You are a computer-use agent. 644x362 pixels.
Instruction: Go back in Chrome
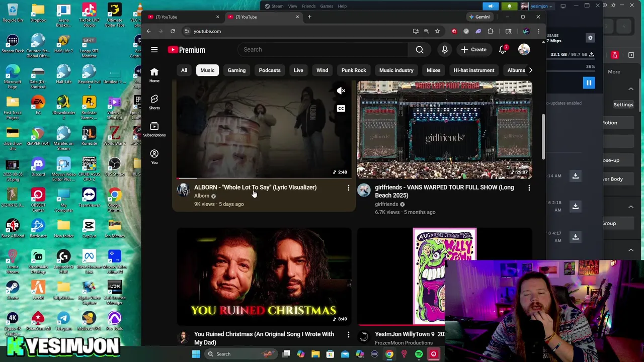[148, 31]
